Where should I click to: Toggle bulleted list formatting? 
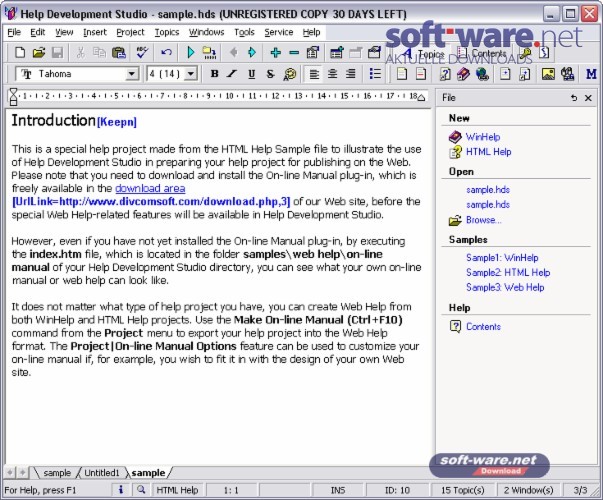[x=375, y=73]
